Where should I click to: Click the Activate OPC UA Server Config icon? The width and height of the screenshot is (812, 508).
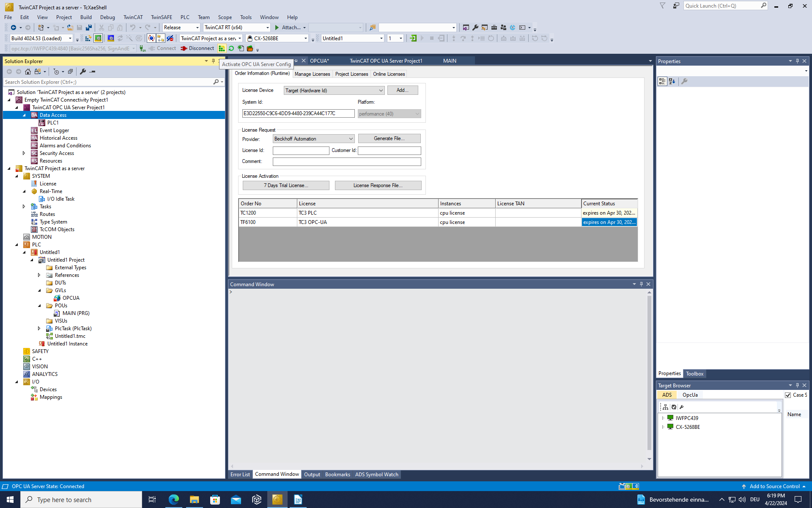[x=222, y=49]
